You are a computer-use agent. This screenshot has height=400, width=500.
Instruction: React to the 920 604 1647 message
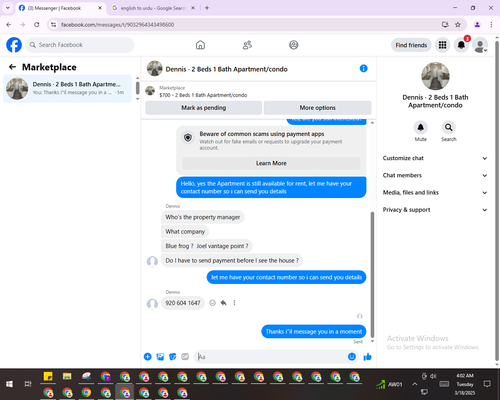(x=212, y=303)
